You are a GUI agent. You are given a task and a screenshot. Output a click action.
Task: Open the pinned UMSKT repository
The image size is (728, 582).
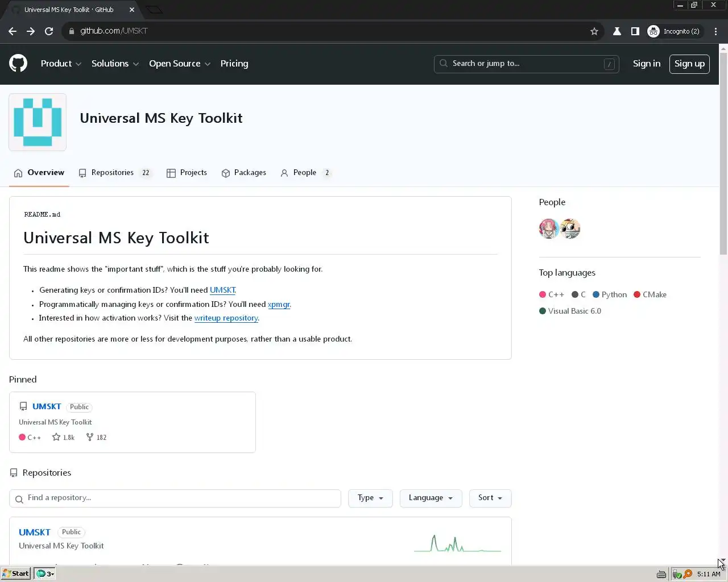(47, 406)
